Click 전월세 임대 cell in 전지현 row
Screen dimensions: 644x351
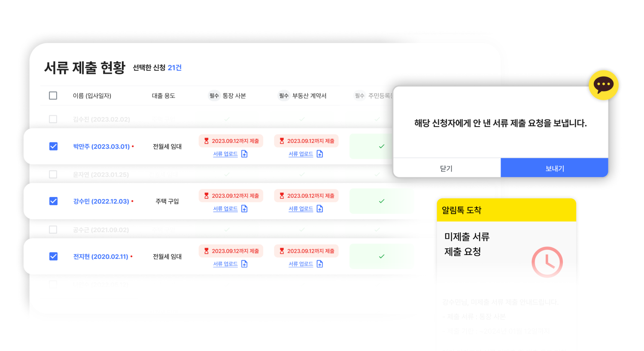click(167, 256)
